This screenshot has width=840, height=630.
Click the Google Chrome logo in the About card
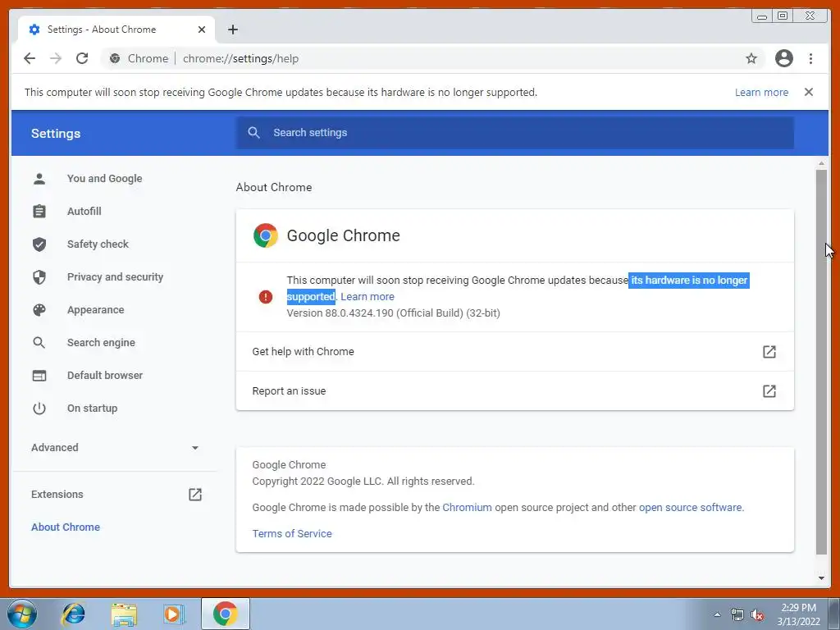[x=266, y=235]
